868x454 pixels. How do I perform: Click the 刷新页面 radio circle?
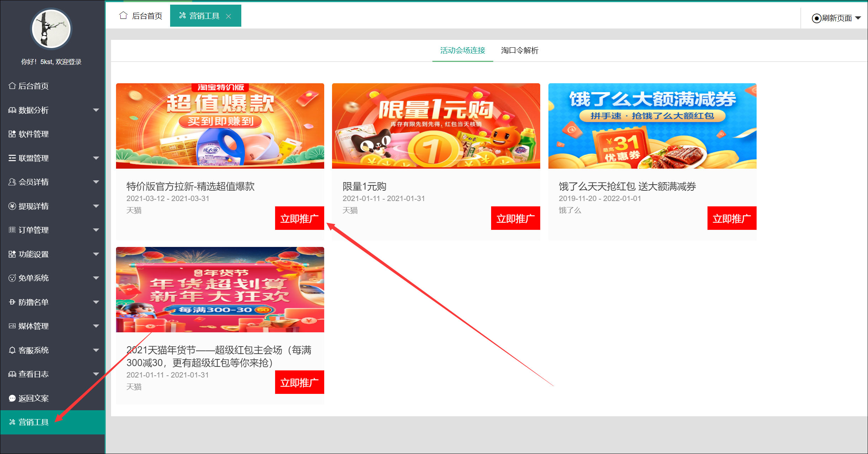[x=816, y=18]
